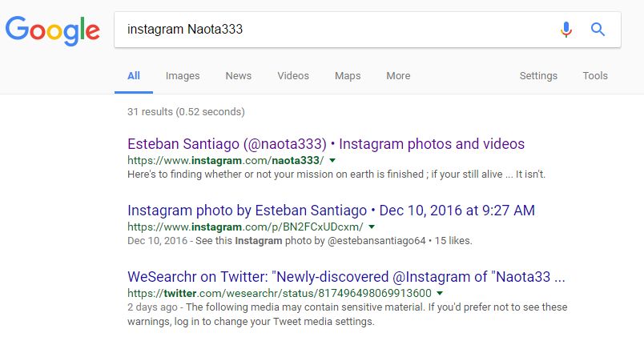Open the Settings menu
This screenshot has height=337, width=644.
coord(538,76)
